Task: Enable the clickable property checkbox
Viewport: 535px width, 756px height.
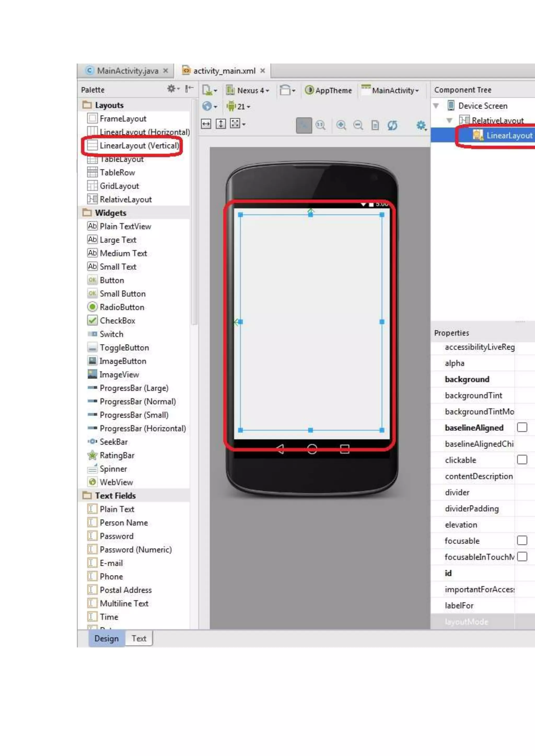Action: [522, 459]
